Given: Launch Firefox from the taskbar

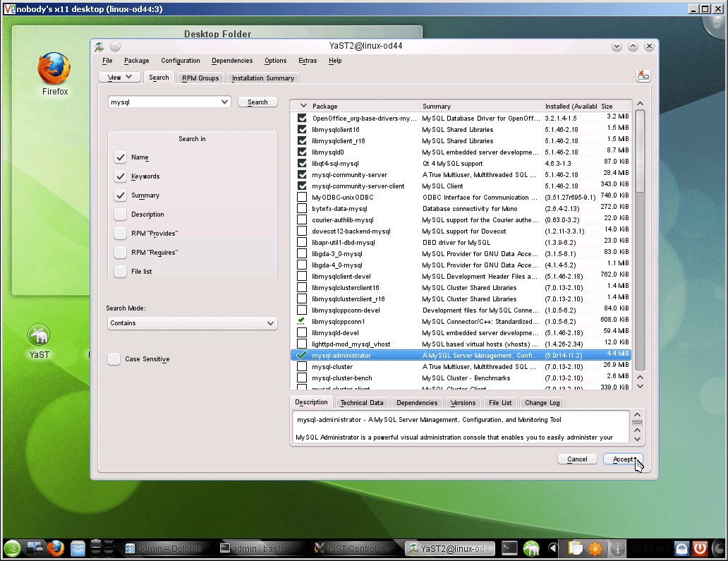Looking at the screenshot, I should [x=56, y=548].
